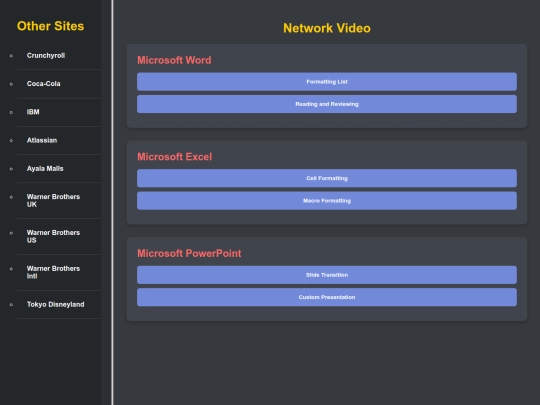Click the Formatting List button
The image size is (540, 405).
pos(327,82)
